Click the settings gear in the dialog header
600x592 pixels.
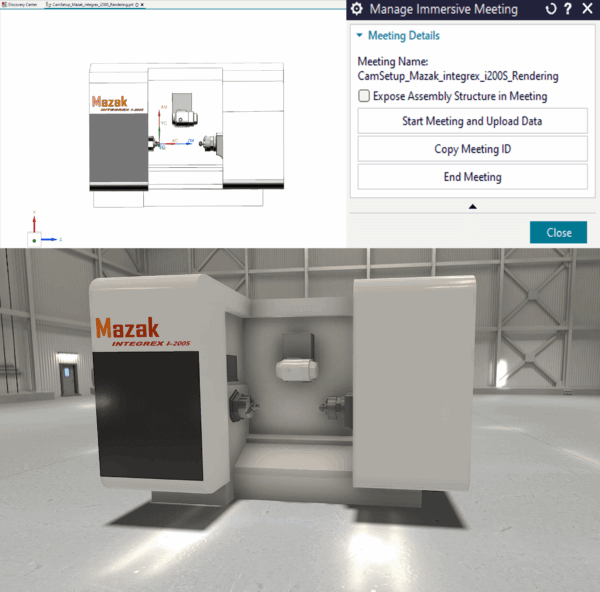point(357,9)
